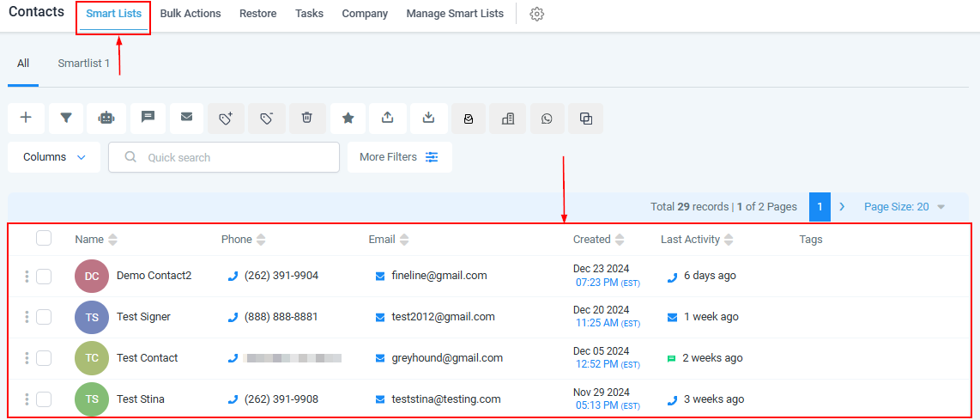Click the TC avatar for Test Contact

[x=92, y=358]
